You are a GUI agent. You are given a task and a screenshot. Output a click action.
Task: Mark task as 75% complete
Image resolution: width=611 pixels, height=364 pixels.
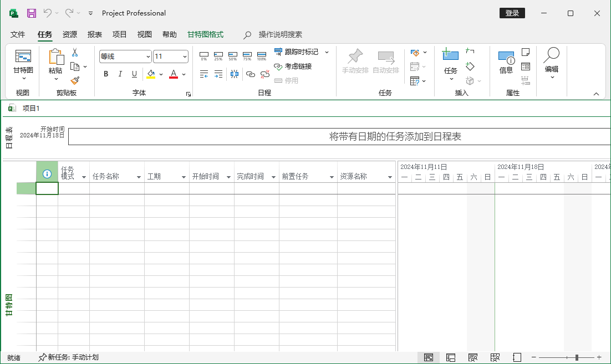point(247,56)
